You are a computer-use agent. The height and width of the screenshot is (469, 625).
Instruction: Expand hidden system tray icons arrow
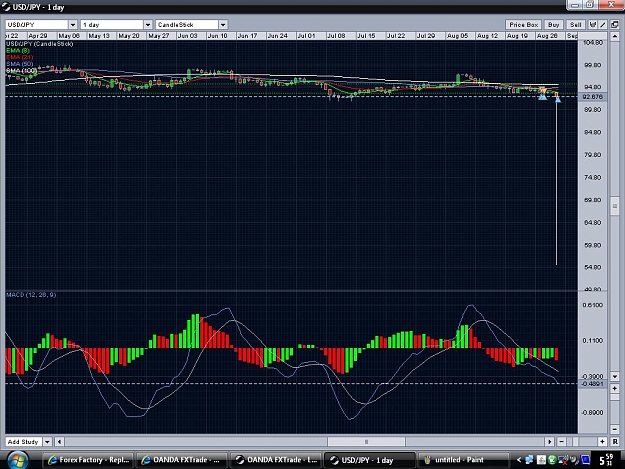click(519, 460)
